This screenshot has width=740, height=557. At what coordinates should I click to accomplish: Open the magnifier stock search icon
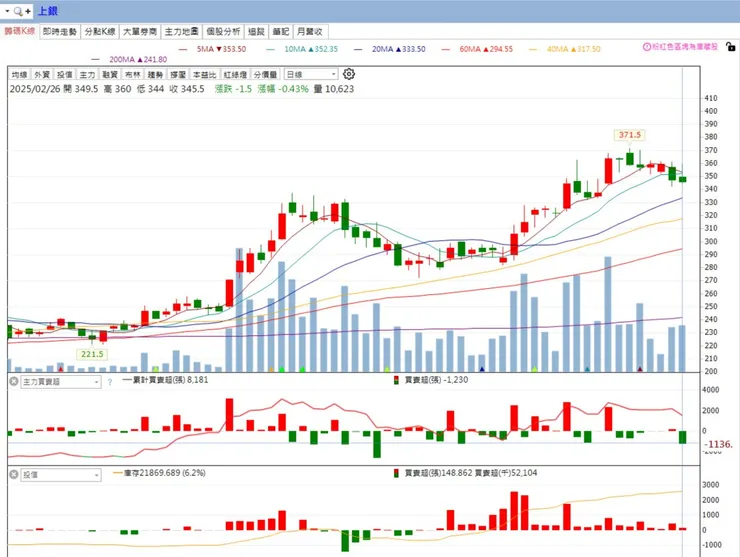click(x=18, y=11)
